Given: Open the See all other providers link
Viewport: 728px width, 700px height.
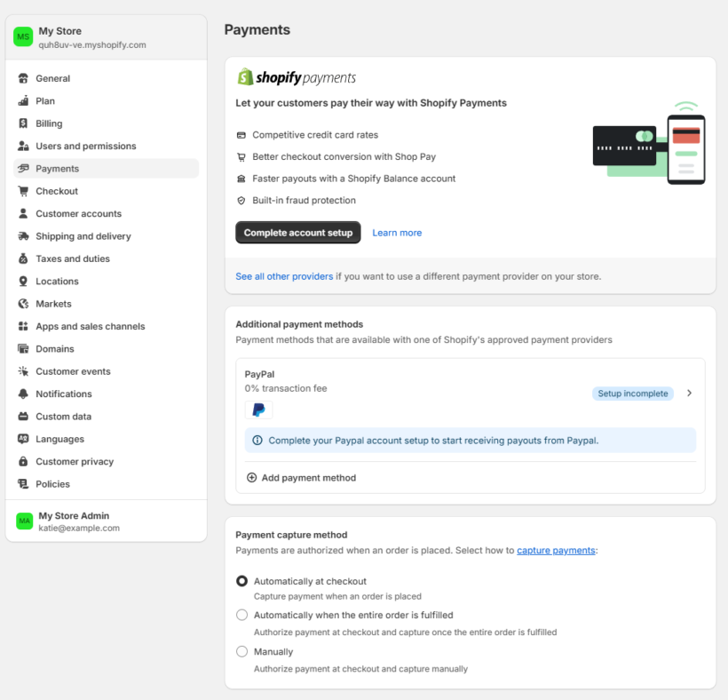Looking at the screenshot, I should point(283,276).
